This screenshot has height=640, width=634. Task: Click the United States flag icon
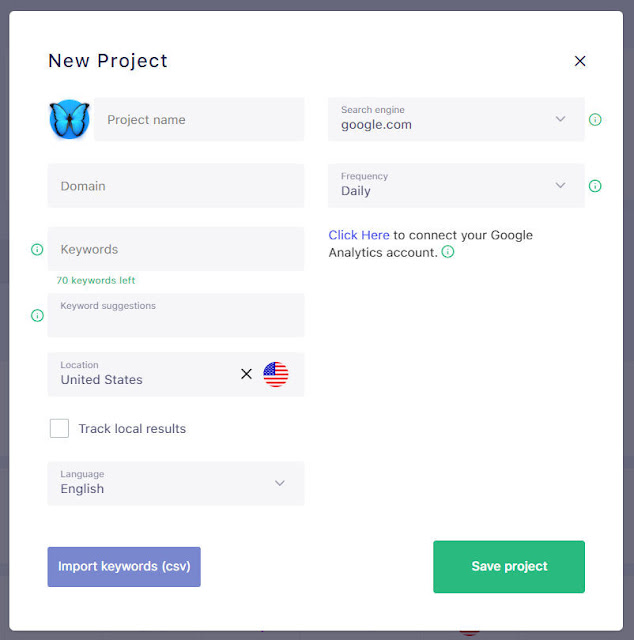tap(276, 374)
